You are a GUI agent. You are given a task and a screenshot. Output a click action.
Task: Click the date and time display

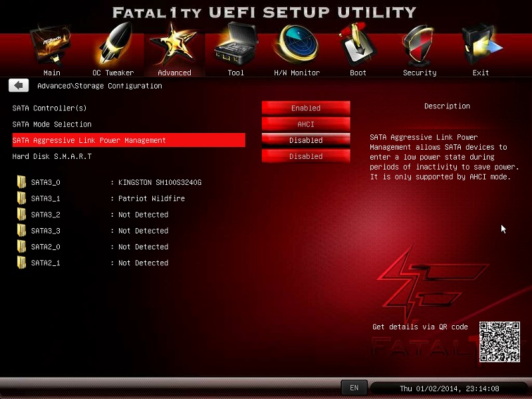point(449,388)
